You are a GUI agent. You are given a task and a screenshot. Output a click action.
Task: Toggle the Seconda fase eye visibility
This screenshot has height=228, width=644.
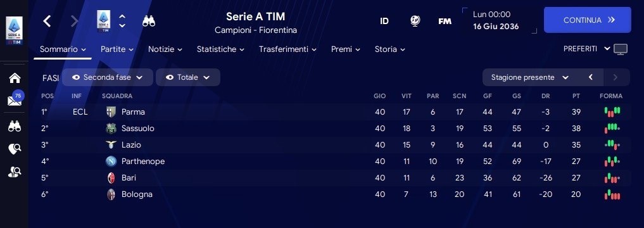click(76, 77)
